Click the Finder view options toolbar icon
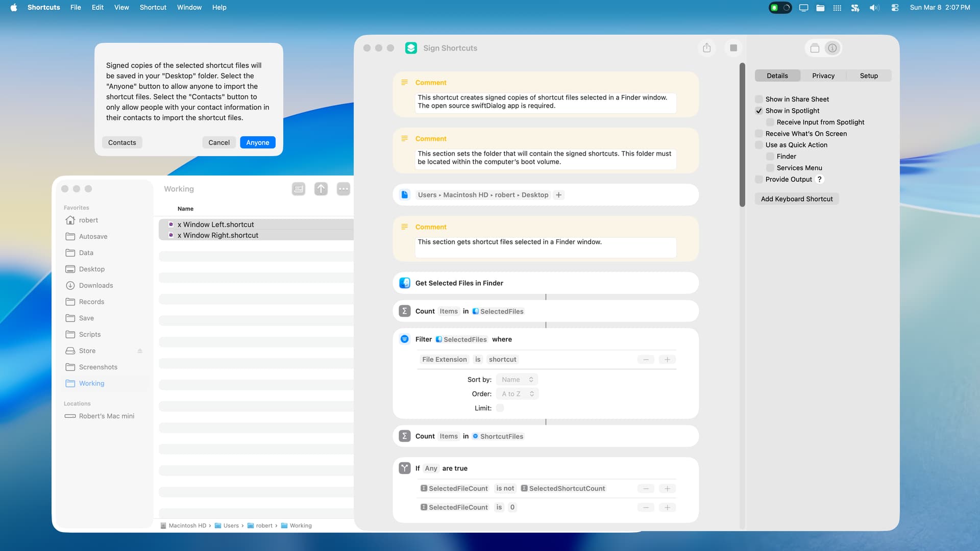Screen dimensions: 980x551 [x=299, y=189]
